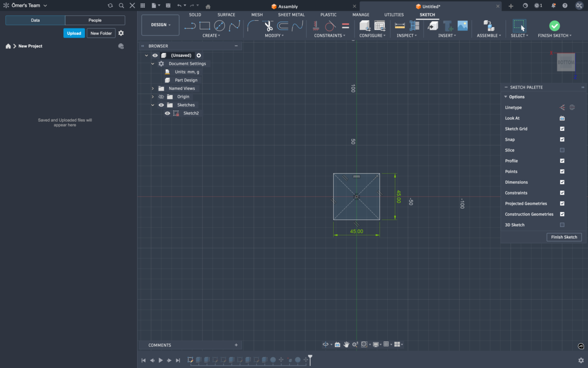Open the notification bell
This screenshot has width=588, height=368.
(553, 5)
